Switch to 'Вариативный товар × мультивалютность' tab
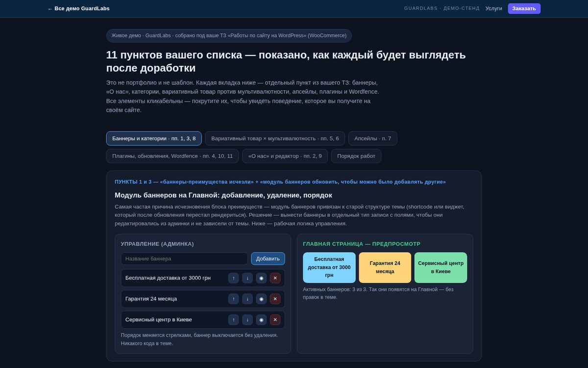588x368 pixels. pyautogui.click(x=275, y=138)
